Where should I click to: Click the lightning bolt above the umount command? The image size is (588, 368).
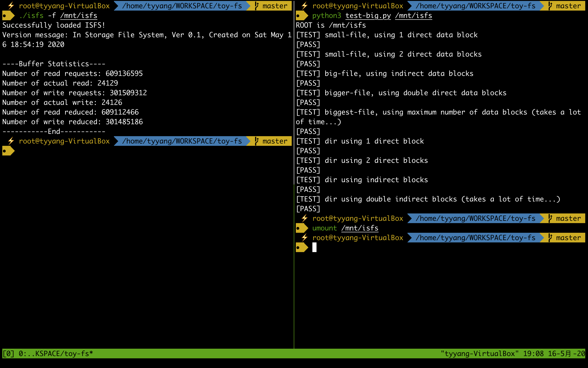pyautogui.click(x=304, y=218)
